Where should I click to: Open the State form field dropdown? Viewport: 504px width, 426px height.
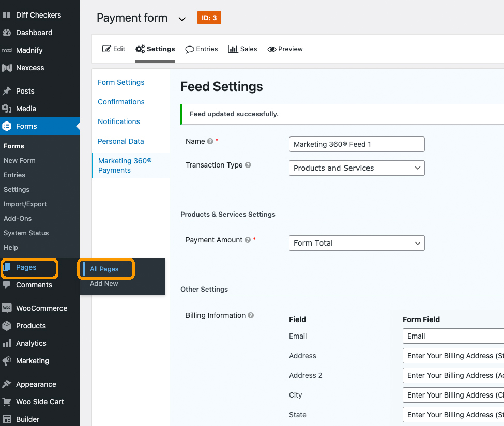(x=453, y=415)
